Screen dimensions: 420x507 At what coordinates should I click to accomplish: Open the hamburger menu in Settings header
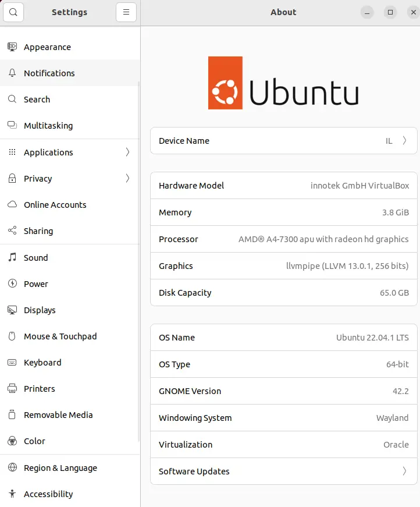[x=126, y=12]
